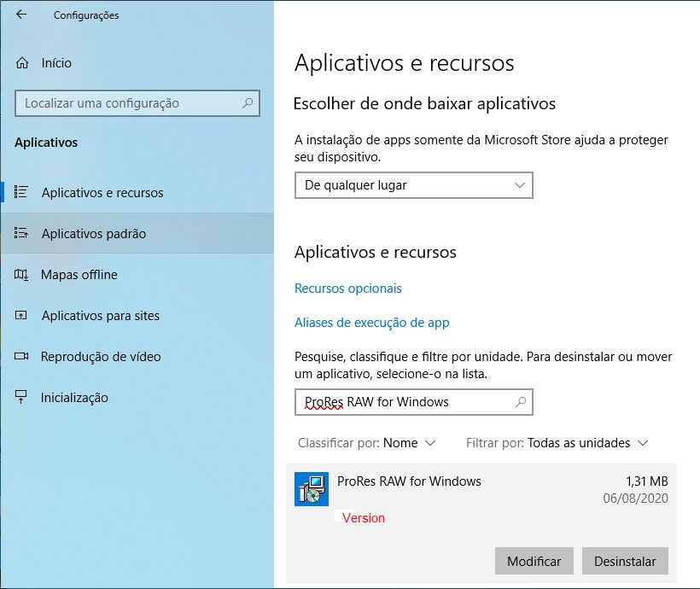Click the Reprodução de vídeo camera icon
The image size is (700, 589).
(x=21, y=356)
